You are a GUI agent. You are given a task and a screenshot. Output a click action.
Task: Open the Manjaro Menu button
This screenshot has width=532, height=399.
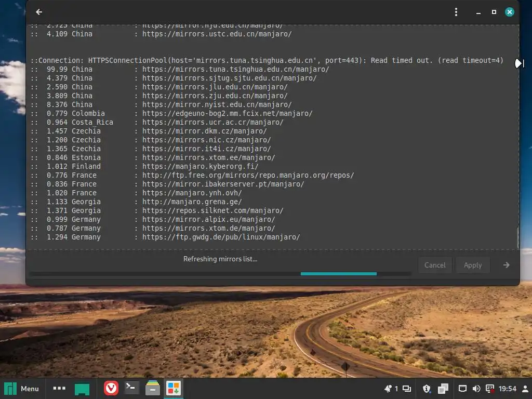tap(22, 389)
